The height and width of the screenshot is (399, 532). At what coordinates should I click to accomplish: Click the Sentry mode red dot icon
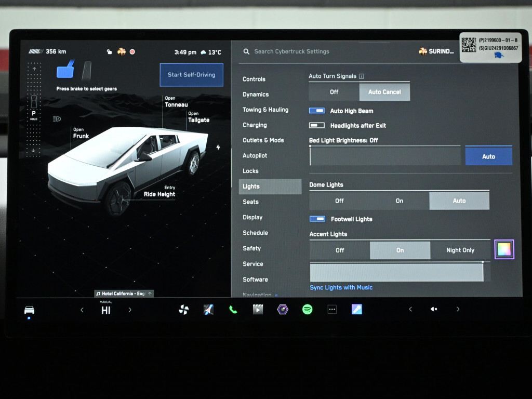click(132, 52)
